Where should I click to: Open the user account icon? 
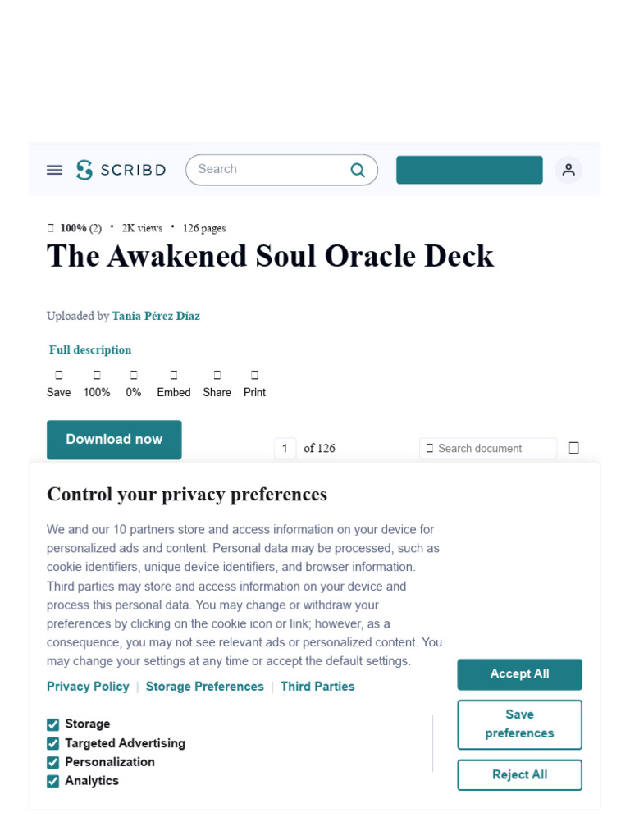click(x=568, y=170)
